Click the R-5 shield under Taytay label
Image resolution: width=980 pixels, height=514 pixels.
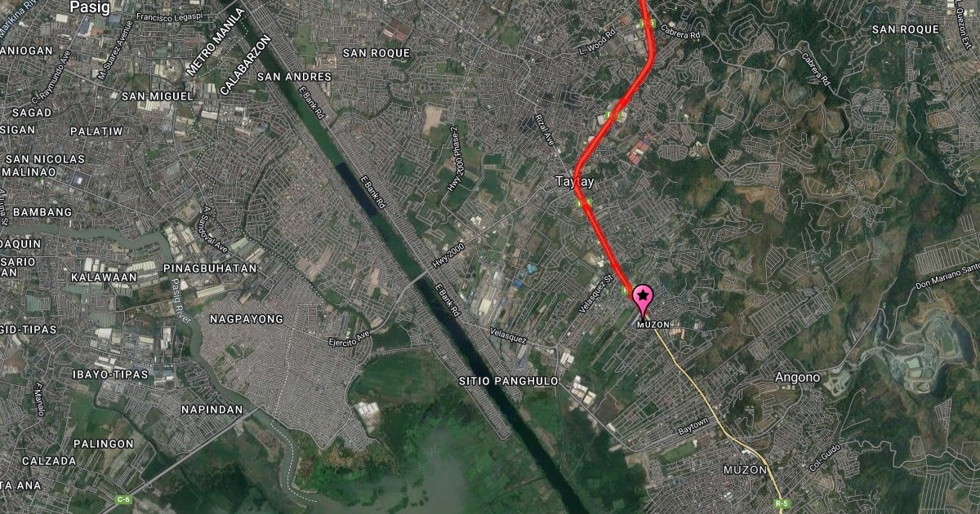coord(584,202)
